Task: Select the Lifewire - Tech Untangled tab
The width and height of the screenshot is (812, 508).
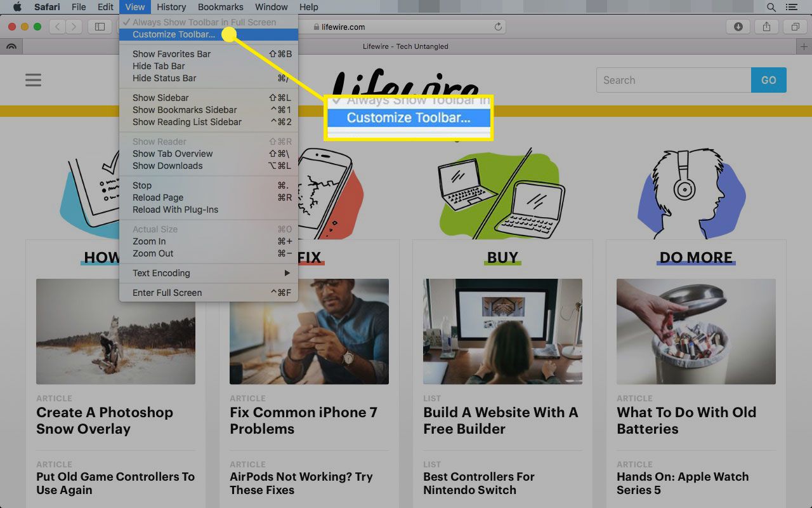Action: click(x=406, y=46)
